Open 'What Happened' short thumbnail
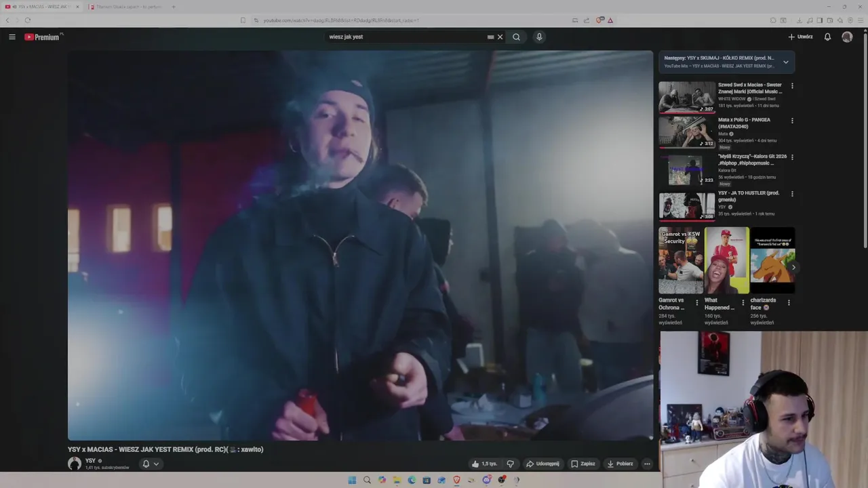Viewport: 868px width, 488px height. pyautogui.click(x=726, y=260)
